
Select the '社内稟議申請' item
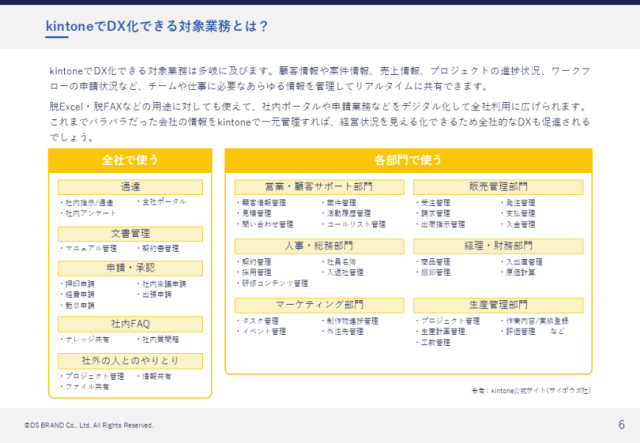pos(164,284)
